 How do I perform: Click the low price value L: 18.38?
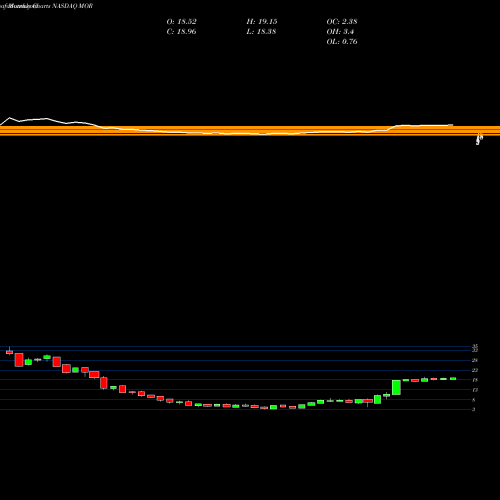point(261,32)
